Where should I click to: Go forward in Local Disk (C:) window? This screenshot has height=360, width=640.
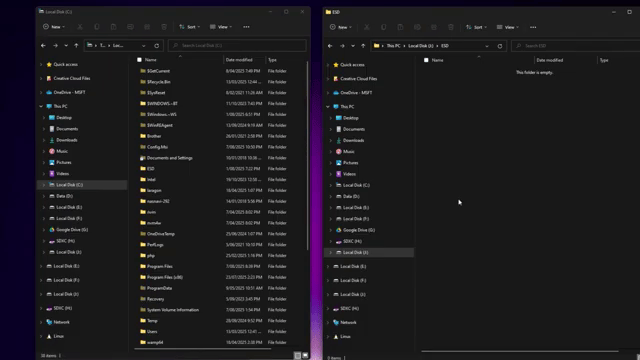tap(56, 46)
